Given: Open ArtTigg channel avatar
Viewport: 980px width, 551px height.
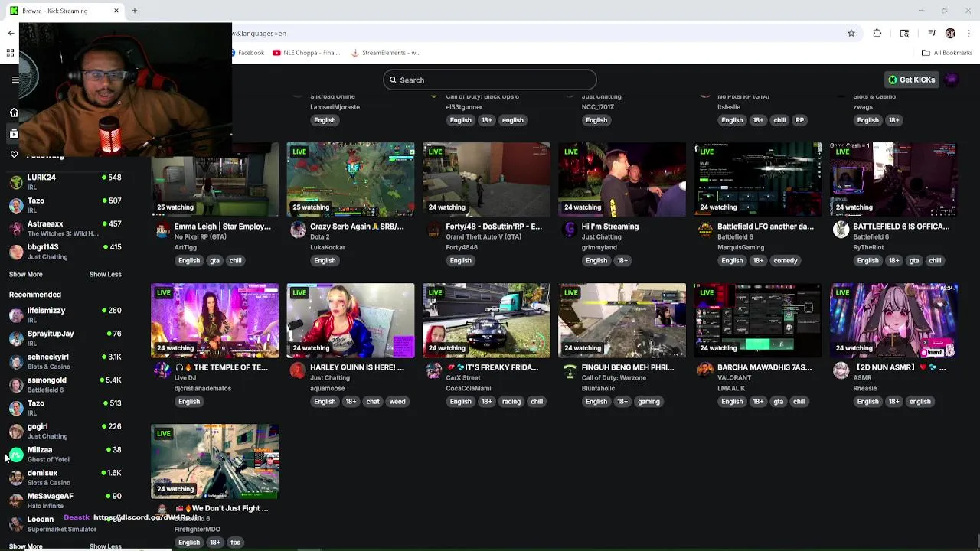Looking at the screenshot, I should [162, 231].
